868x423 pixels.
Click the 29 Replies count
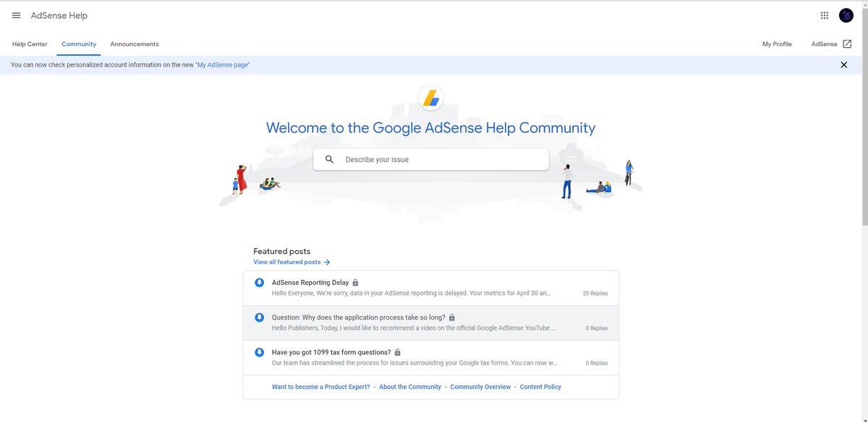coord(595,294)
